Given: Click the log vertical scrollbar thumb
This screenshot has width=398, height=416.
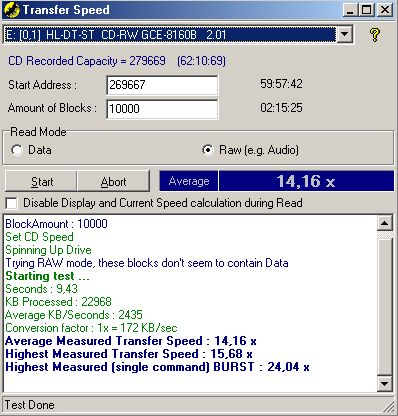Looking at the screenshot, I should click(384, 307).
